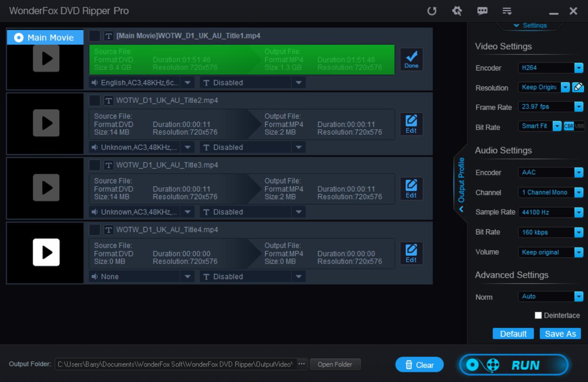Click the T rename icon beside Title4.mp4
The width and height of the screenshot is (588, 382).
click(109, 229)
